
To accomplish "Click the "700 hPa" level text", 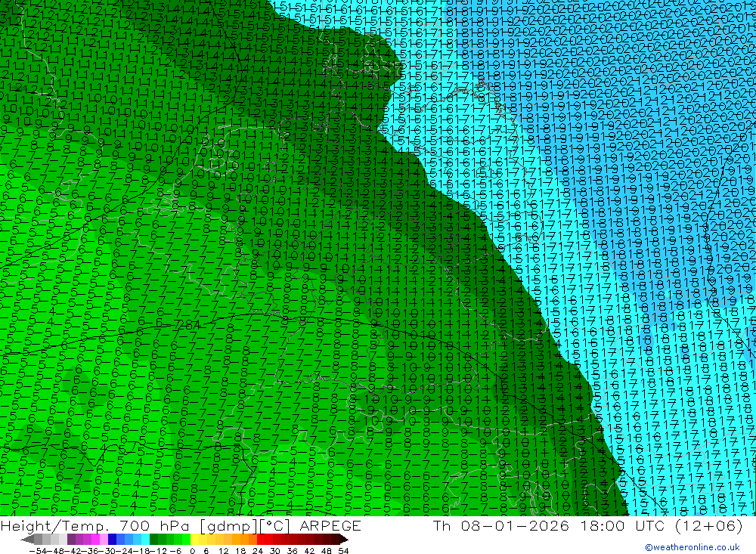I will pyautogui.click(x=155, y=525).
